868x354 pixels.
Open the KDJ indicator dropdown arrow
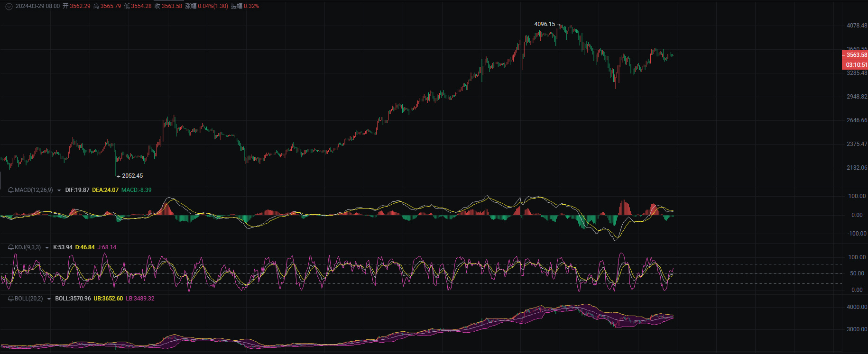pyautogui.click(x=47, y=248)
